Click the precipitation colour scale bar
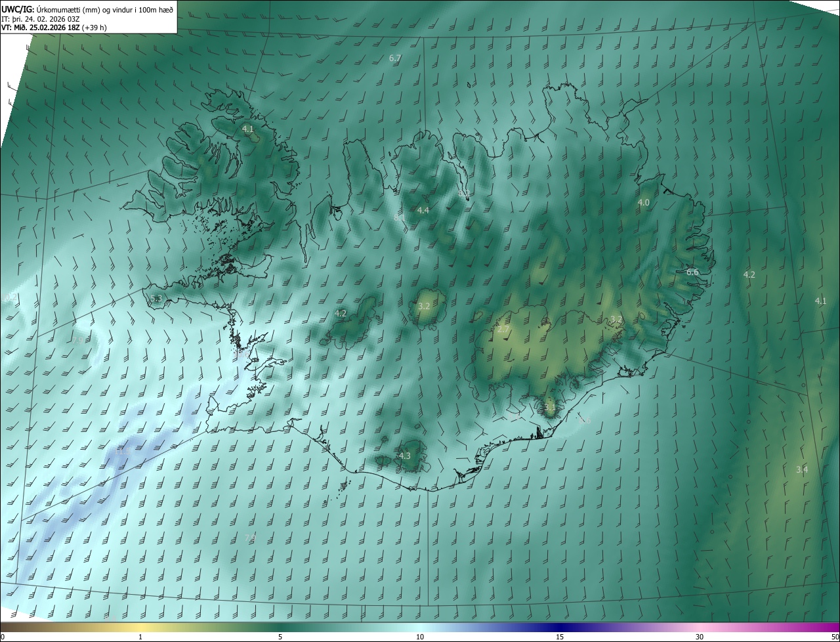Image resolution: width=840 pixels, height=642 pixels. pyautogui.click(x=420, y=627)
